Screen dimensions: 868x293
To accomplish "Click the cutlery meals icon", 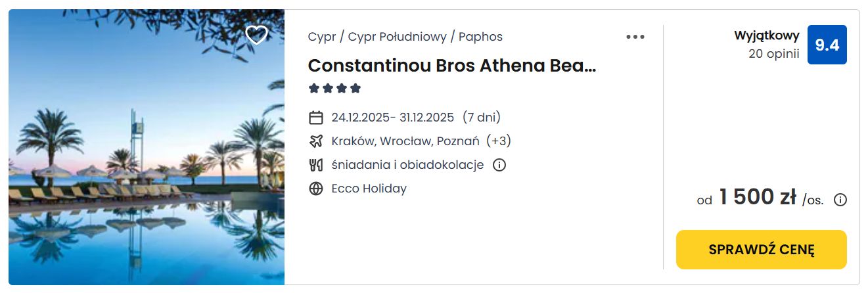I will click(316, 165).
